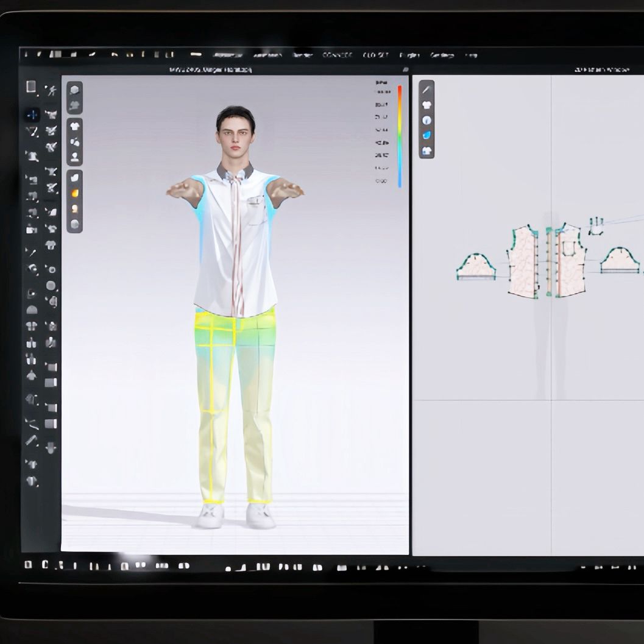Screen dimensions: 644x644
Task: Select the running figure tool in left toolbar
Action: pyautogui.click(x=51, y=90)
